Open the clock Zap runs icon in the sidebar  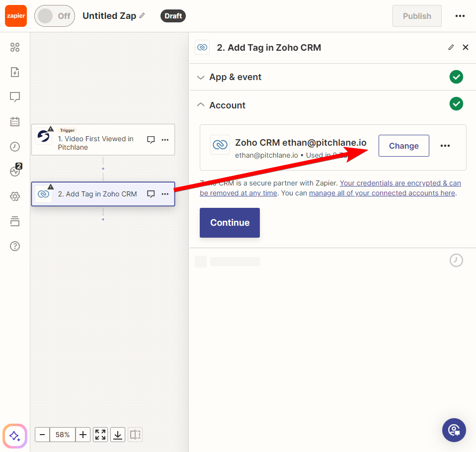click(x=15, y=146)
